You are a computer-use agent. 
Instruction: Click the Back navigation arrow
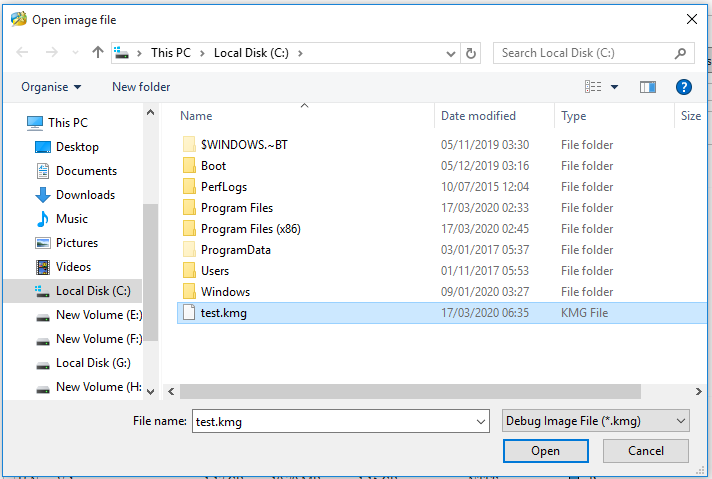(23, 53)
